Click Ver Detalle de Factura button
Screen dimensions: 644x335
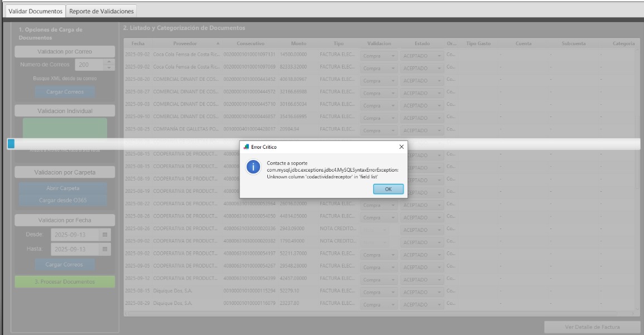(592, 327)
